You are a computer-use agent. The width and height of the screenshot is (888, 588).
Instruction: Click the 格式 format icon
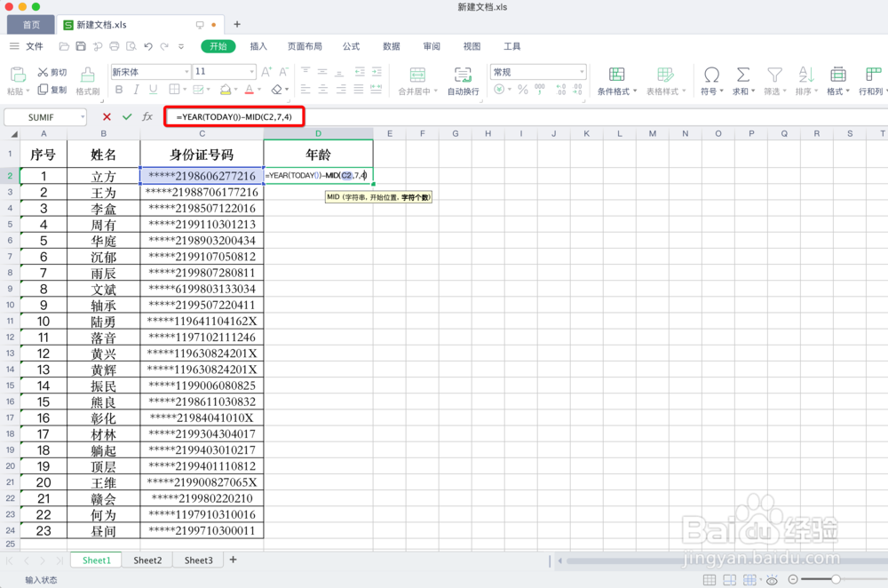point(838,75)
